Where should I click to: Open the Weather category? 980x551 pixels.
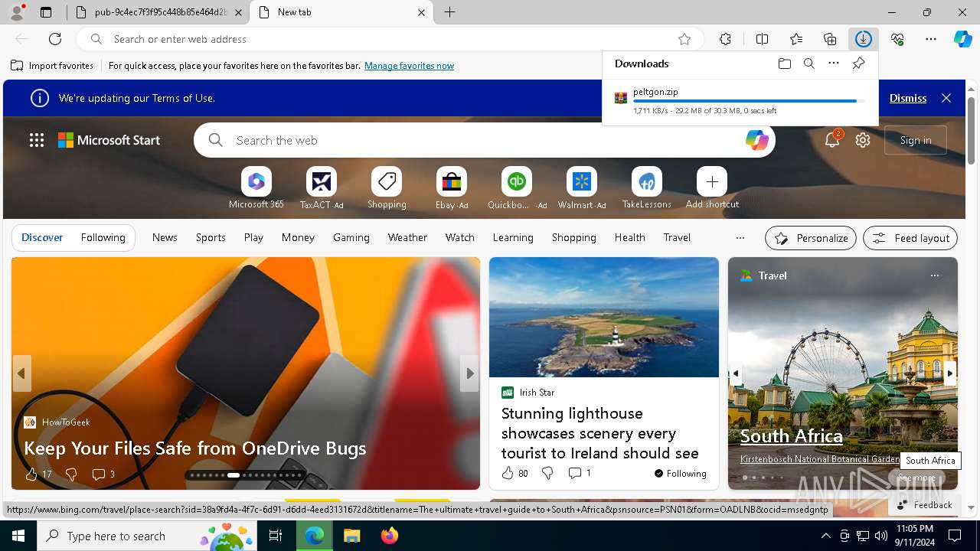coord(407,238)
